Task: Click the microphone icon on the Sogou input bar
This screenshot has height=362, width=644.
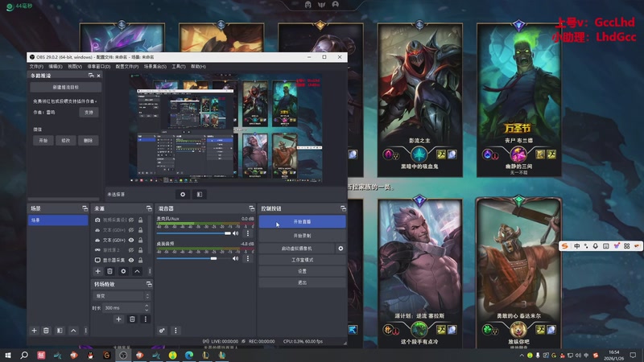Action: 595,246
